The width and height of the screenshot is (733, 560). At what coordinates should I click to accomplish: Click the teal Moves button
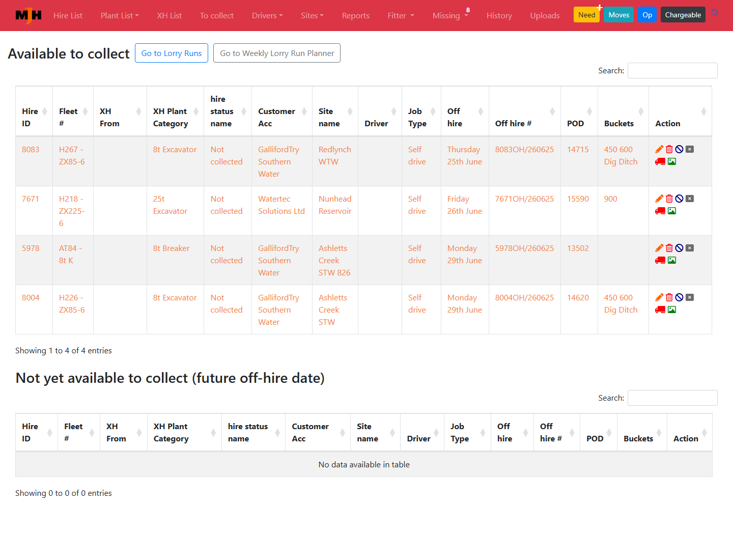point(619,15)
